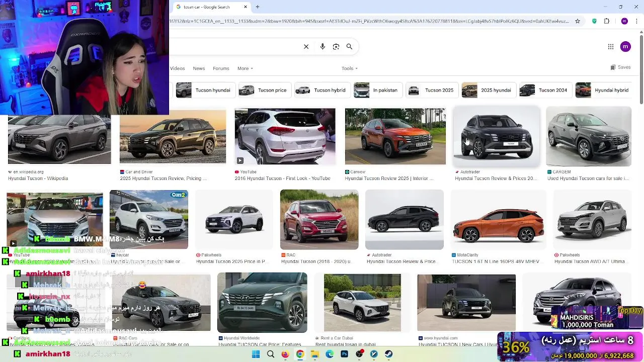Filter by 'Hyundai hybrid' chip
644x362 pixels.
[604, 90]
